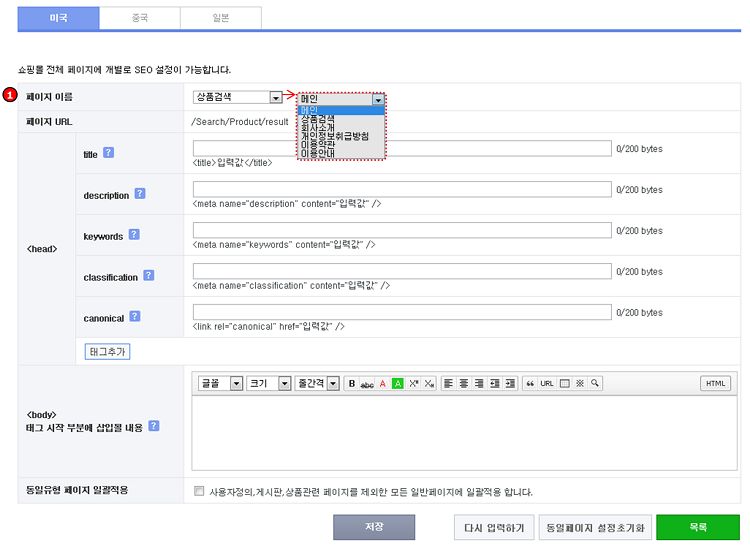This screenshot has width=750, height=546.
Task: Align text left in editor toolbar
Action: (x=449, y=383)
